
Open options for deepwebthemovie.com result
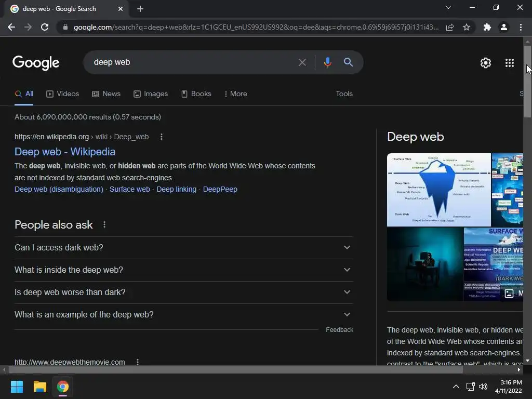(137, 362)
